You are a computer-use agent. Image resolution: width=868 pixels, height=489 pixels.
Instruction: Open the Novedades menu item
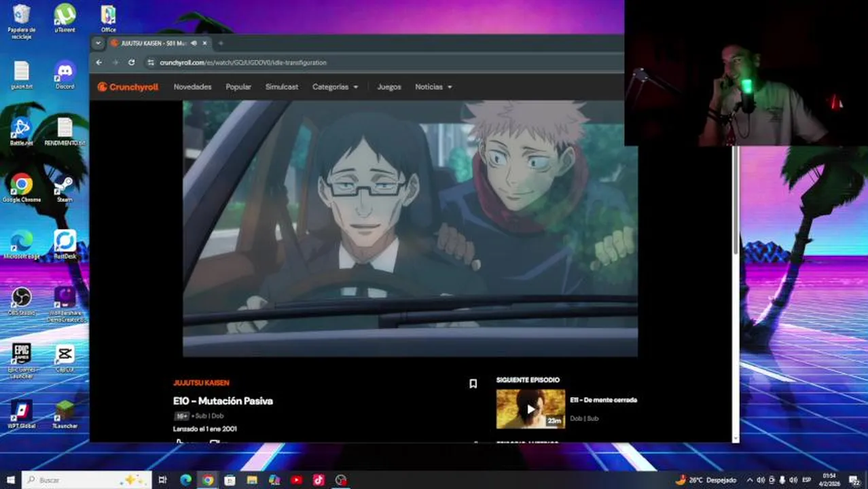click(192, 87)
